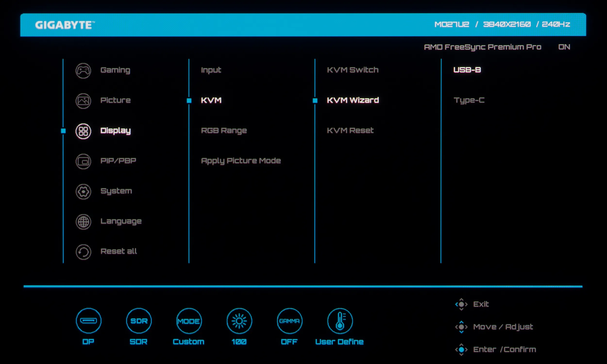Click the KVM Reset option
Screen dimensions: 607x364
coord(350,131)
